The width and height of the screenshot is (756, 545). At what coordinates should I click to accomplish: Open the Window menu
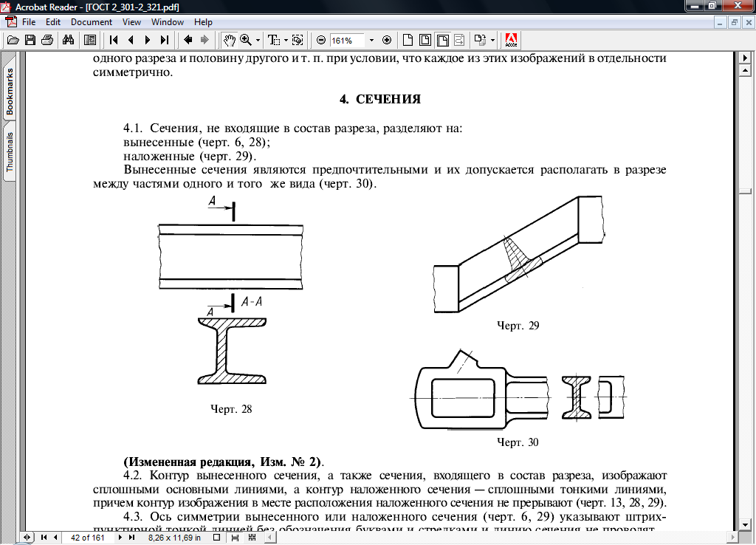[168, 22]
